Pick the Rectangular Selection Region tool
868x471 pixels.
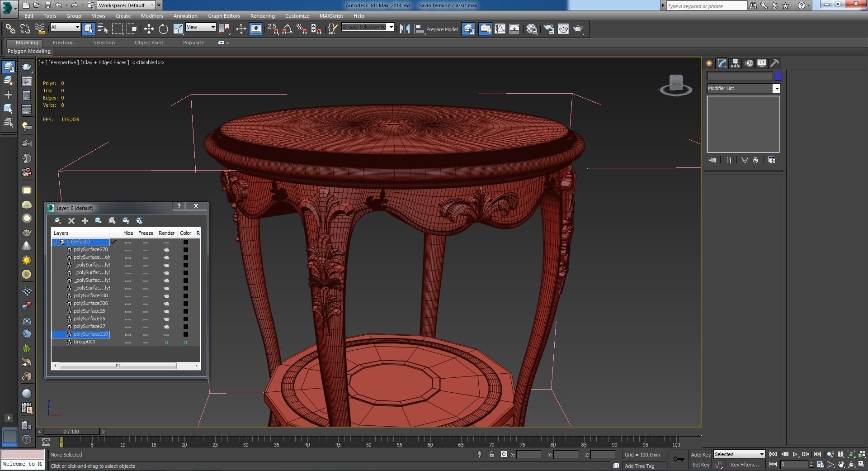coord(117,29)
